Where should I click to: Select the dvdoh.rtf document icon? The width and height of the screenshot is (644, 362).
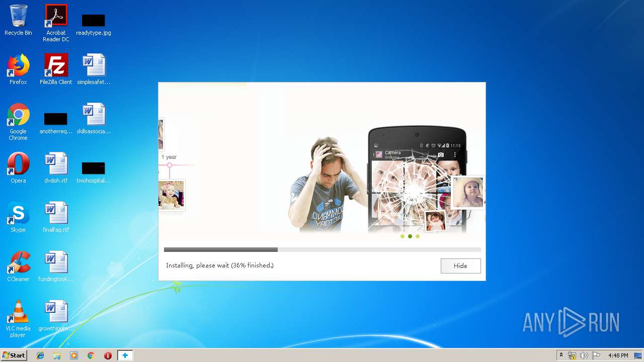tap(56, 168)
